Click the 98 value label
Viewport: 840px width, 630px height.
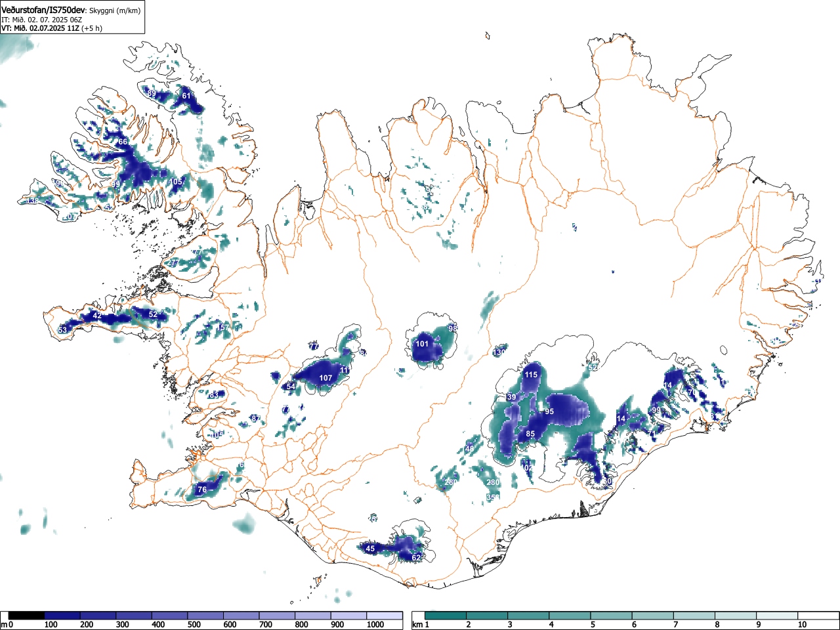(x=452, y=328)
